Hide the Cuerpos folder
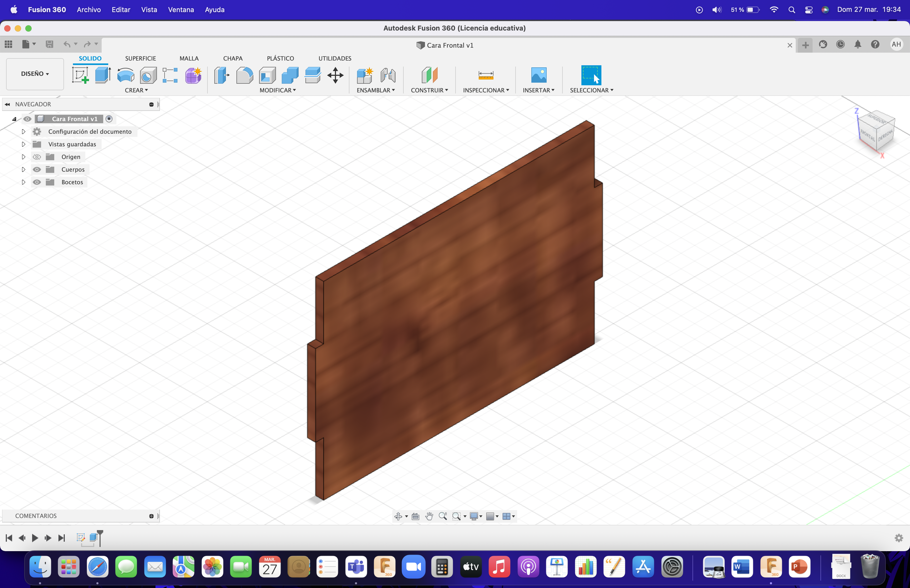This screenshot has width=910, height=588. tap(37, 170)
